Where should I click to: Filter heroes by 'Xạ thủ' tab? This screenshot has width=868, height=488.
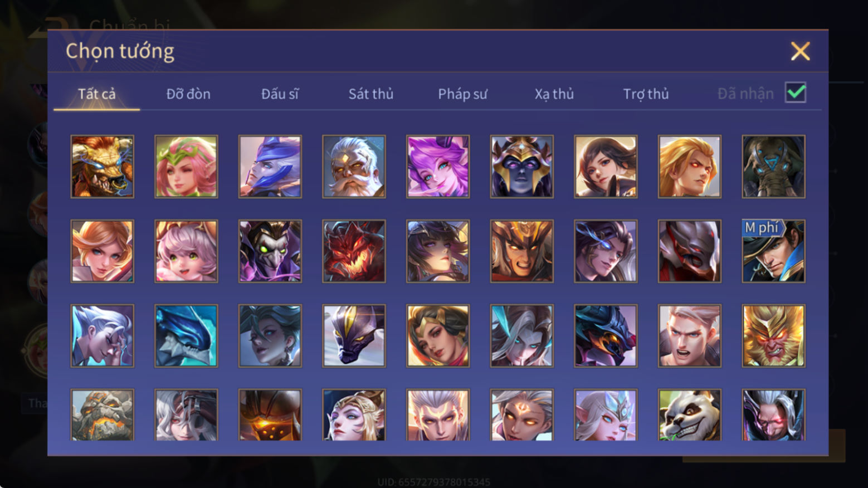[x=554, y=94]
